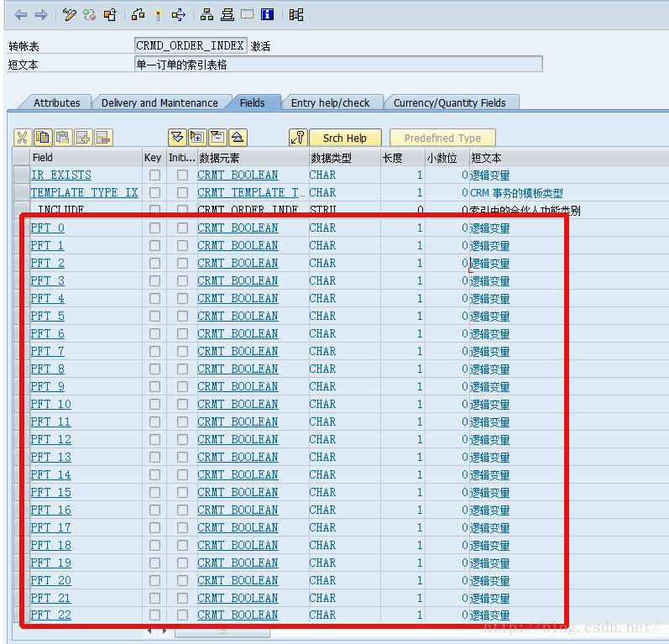The height and width of the screenshot is (644, 669).
Task: Open the blue information icon
Action: (268, 15)
